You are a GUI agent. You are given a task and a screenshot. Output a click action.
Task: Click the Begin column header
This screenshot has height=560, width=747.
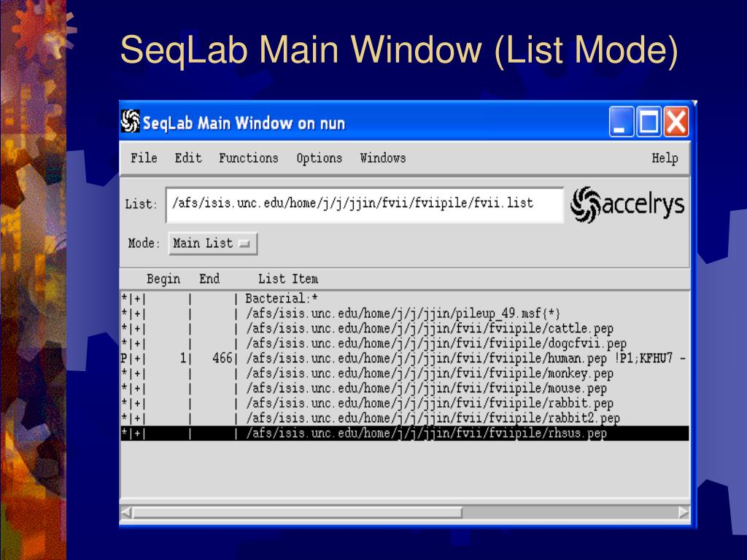pyautogui.click(x=163, y=279)
